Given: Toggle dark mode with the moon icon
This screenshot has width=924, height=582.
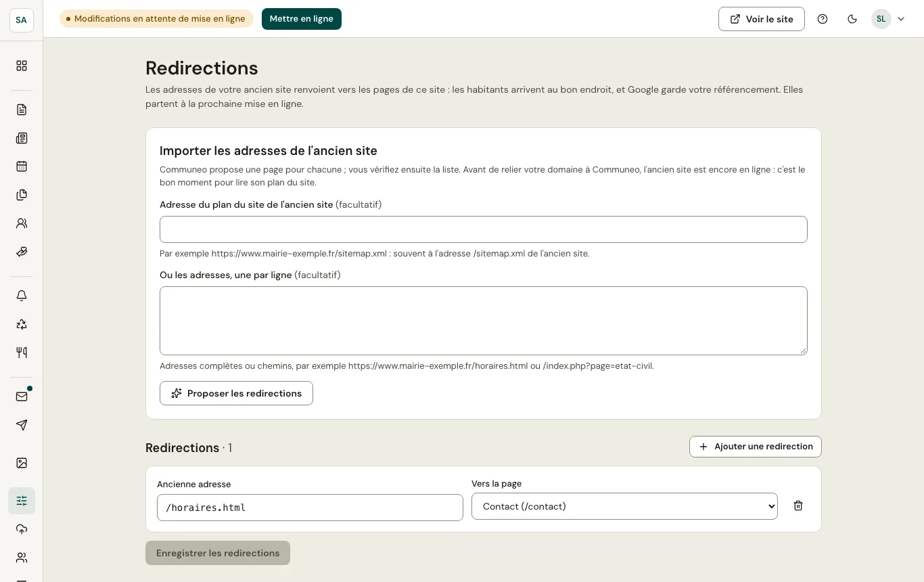Looking at the screenshot, I should (x=852, y=19).
